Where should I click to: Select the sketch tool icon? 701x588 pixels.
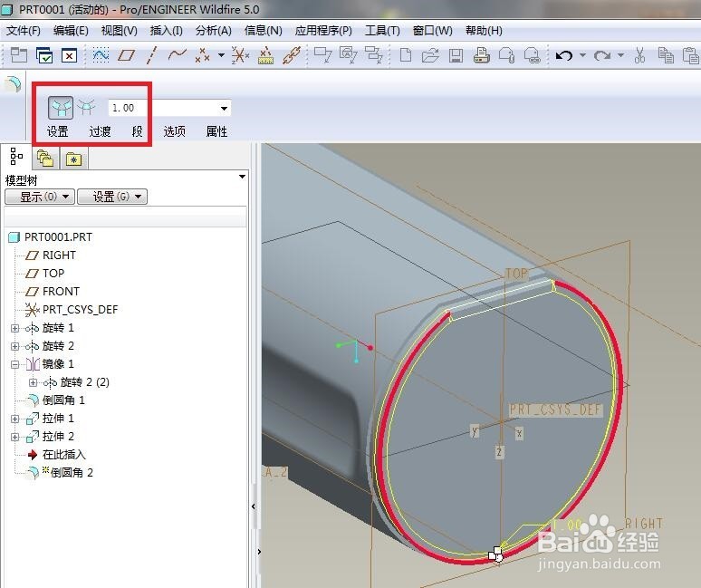pyautogui.click(x=101, y=55)
